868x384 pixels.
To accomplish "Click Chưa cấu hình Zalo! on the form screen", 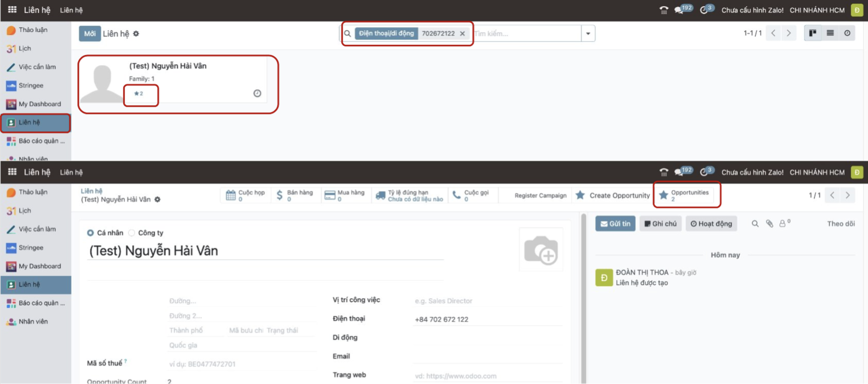I will click(x=752, y=172).
